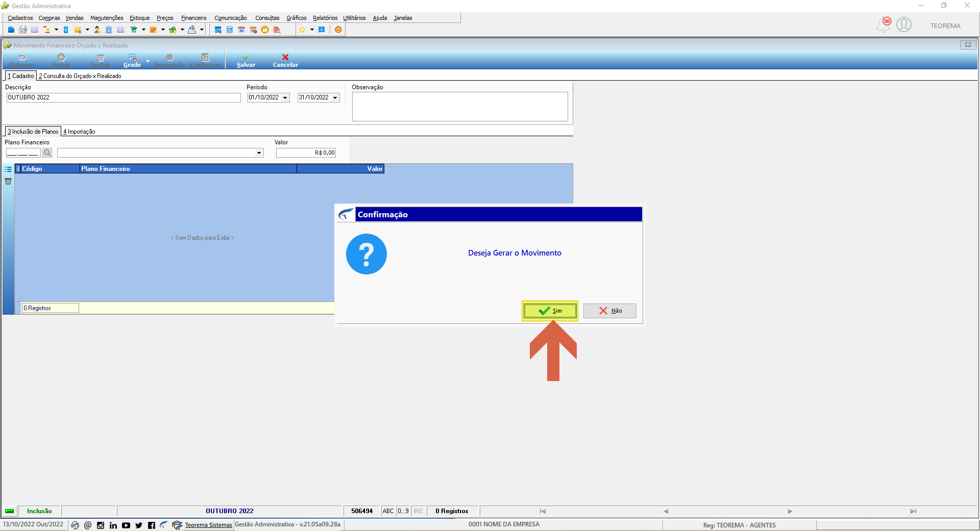Click the Código column header
Screen dimensions: 980x531
(x=50, y=169)
